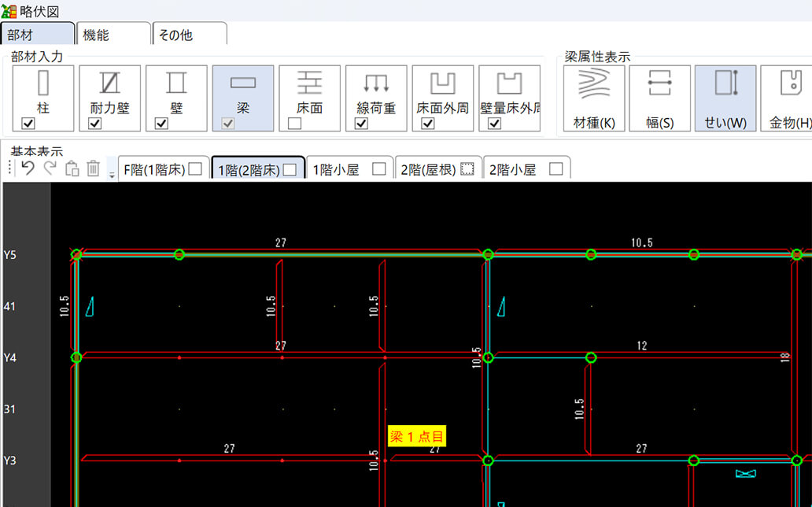This screenshot has height=507, width=812.
Task: Show beam 幅(S) width display
Action: (659, 98)
